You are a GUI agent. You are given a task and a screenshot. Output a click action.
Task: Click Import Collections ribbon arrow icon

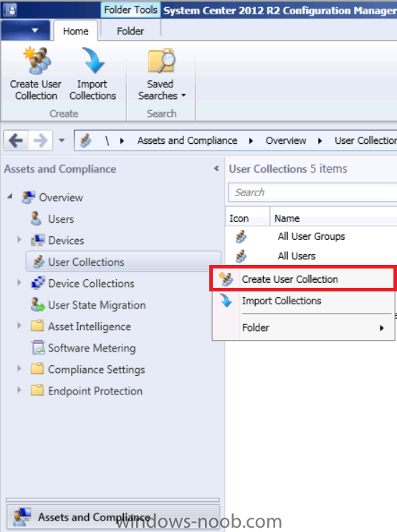(92, 60)
